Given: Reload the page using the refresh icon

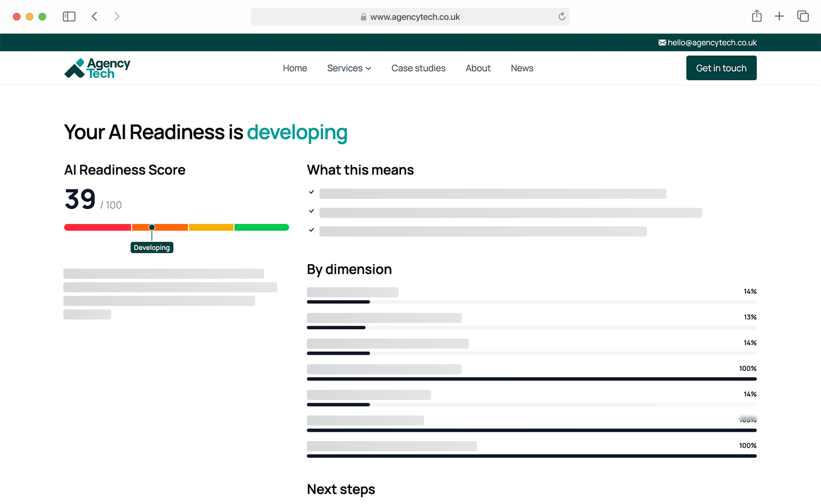Looking at the screenshot, I should click(562, 16).
